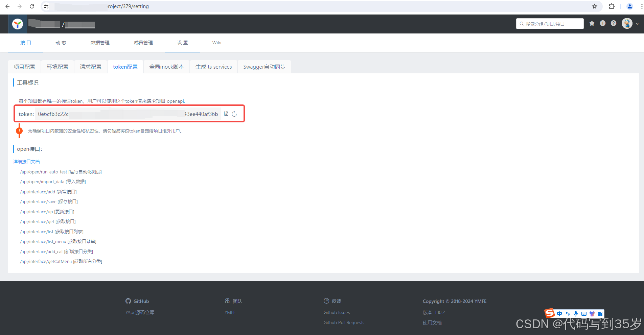Click the GitHub icon in footer
This screenshot has height=335, width=644.
click(128, 301)
